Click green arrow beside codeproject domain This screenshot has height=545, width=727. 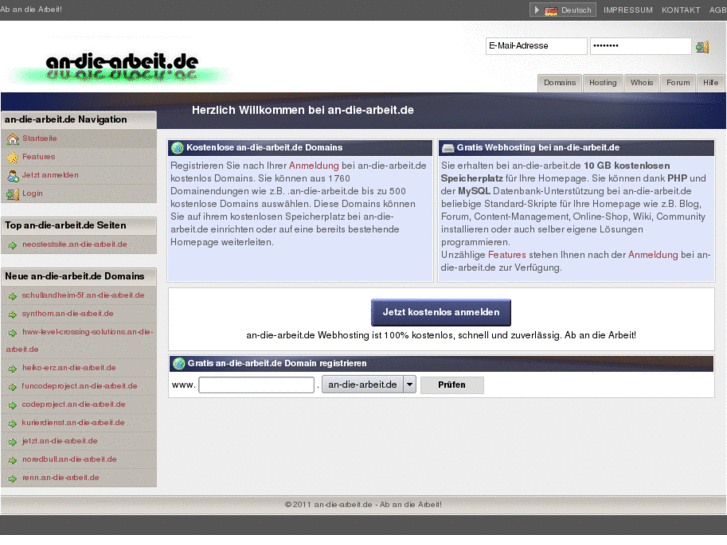pyautogui.click(x=12, y=405)
